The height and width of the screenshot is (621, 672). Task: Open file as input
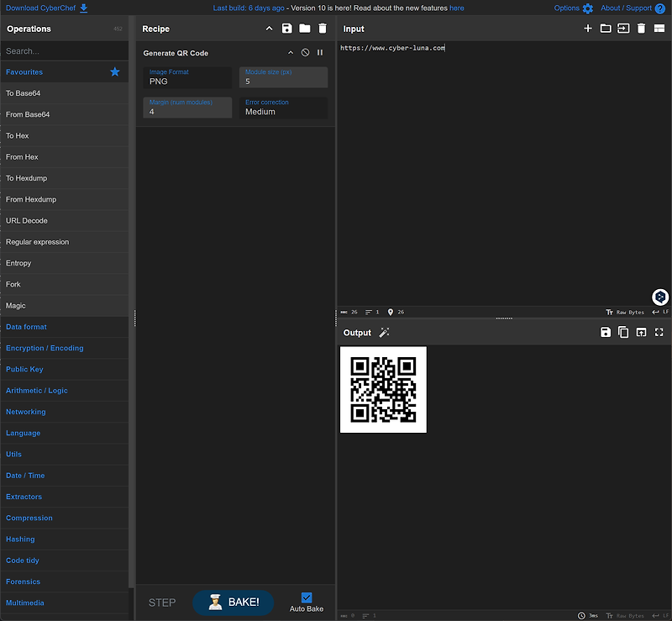[623, 29]
